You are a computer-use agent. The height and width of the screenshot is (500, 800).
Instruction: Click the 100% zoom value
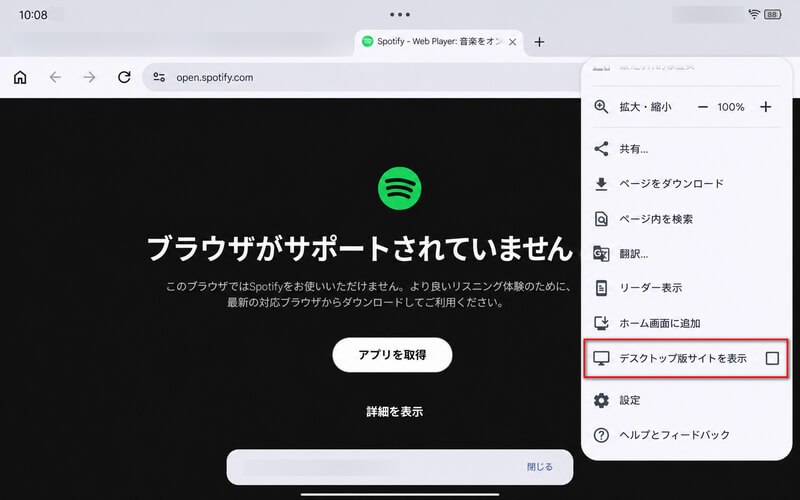(731, 107)
